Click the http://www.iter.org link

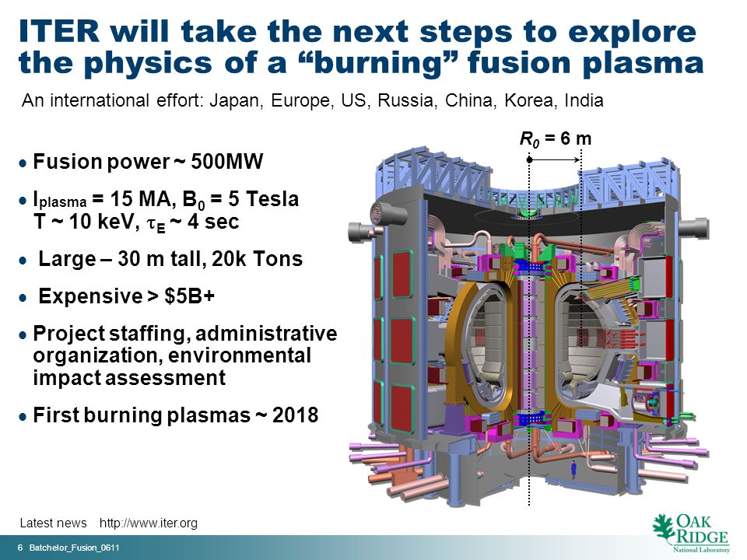tap(148, 523)
